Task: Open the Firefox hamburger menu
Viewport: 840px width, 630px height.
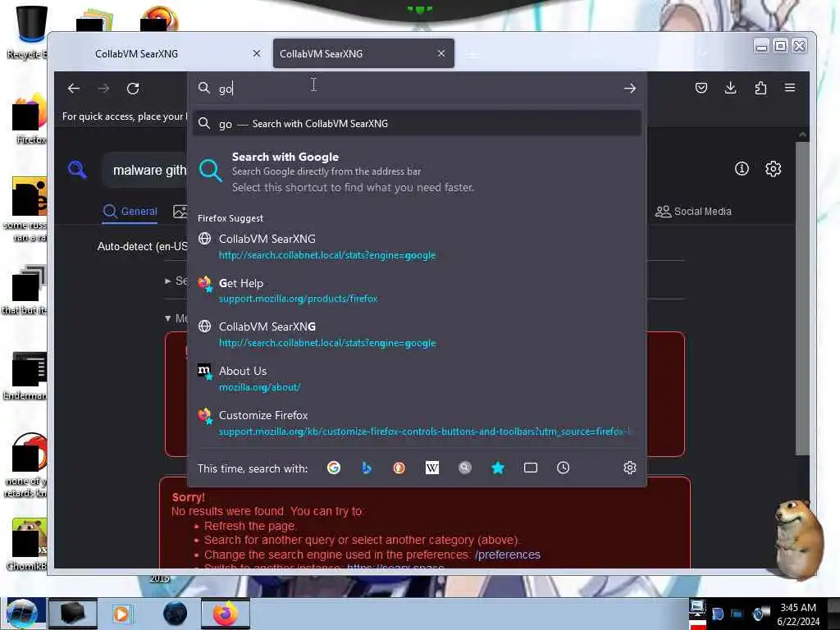Action: click(x=790, y=88)
